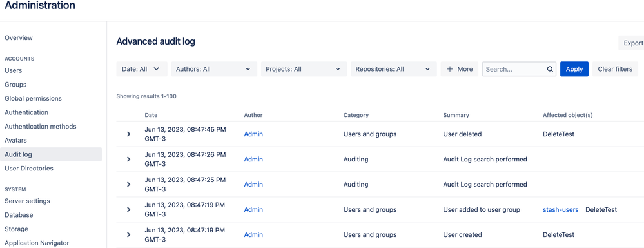Go to Users in the sidebar

pyautogui.click(x=13, y=70)
